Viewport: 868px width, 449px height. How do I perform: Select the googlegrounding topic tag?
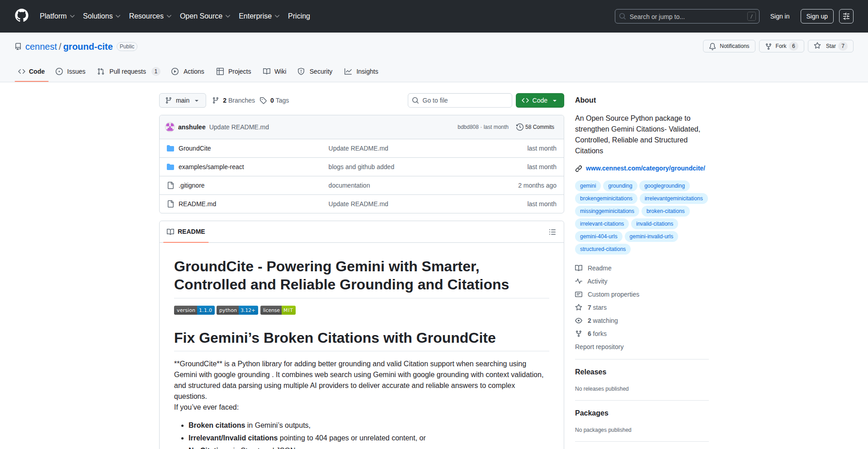tap(664, 186)
